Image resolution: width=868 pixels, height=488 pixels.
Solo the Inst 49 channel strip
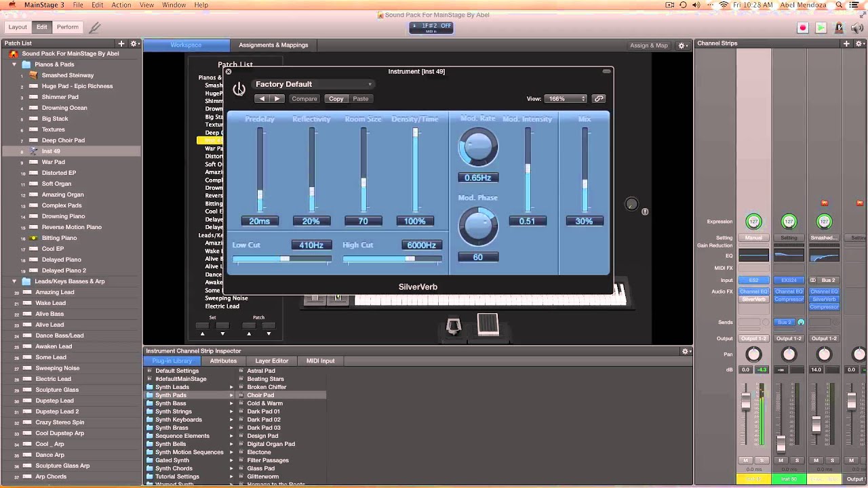click(762, 461)
